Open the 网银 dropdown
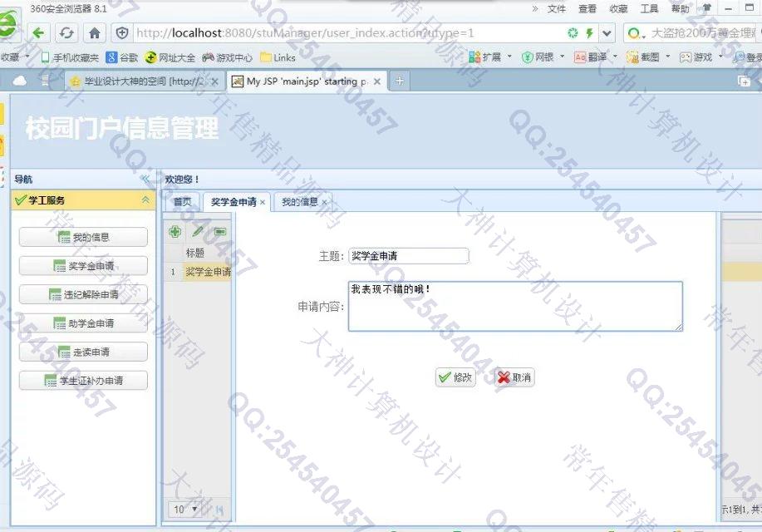762x532 pixels. (x=543, y=57)
